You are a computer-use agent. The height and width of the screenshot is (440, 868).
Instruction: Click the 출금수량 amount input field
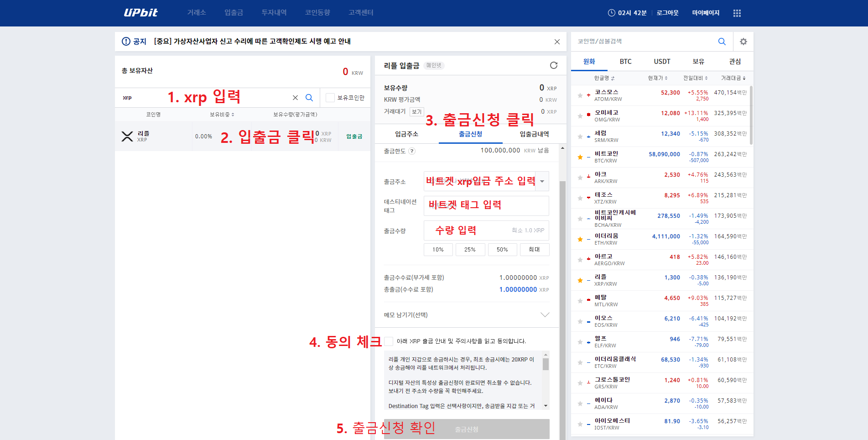pyautogui.click(x=486, y=230)
